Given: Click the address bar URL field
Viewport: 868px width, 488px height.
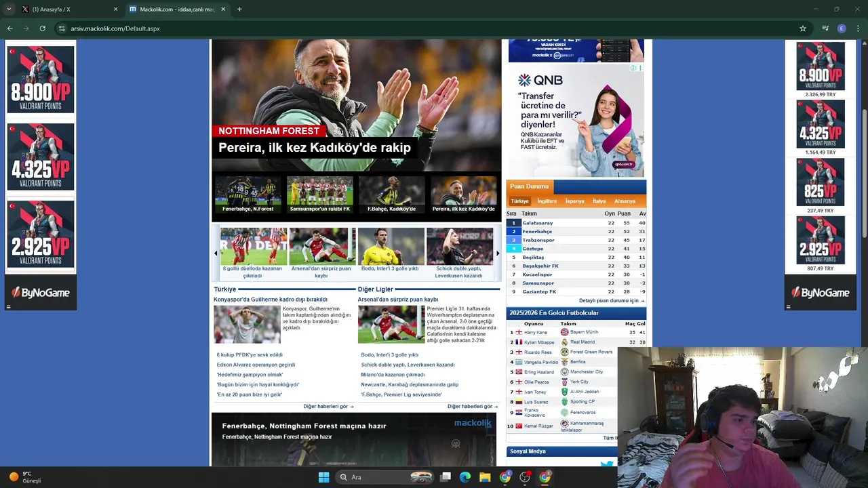Looking at the screenshot, I should click(x=427, y=28).
